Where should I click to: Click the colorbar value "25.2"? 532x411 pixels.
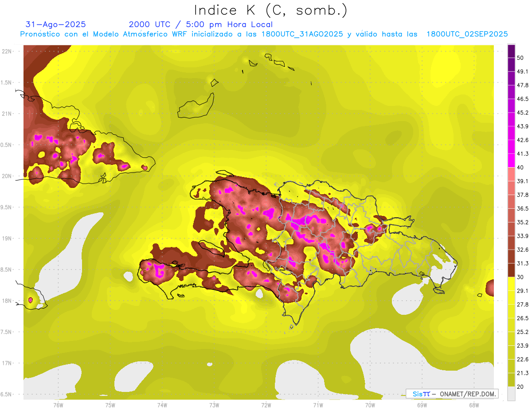pos(523,332)
